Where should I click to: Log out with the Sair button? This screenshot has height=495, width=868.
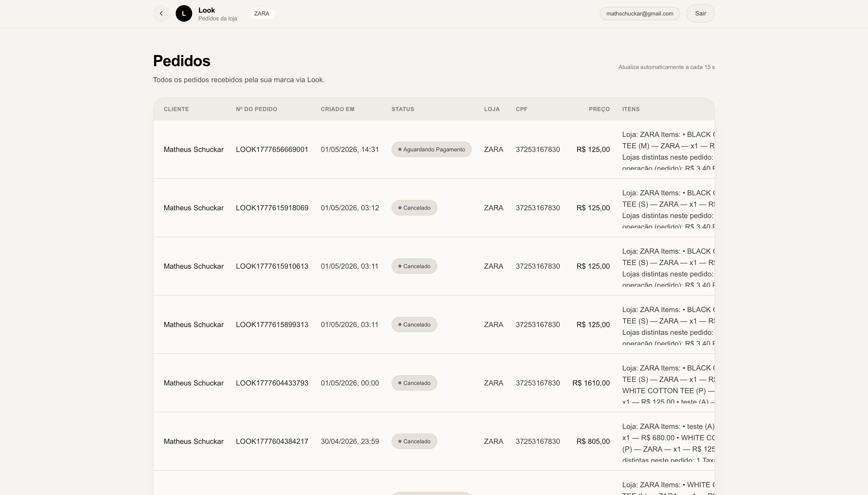[700, 14]
